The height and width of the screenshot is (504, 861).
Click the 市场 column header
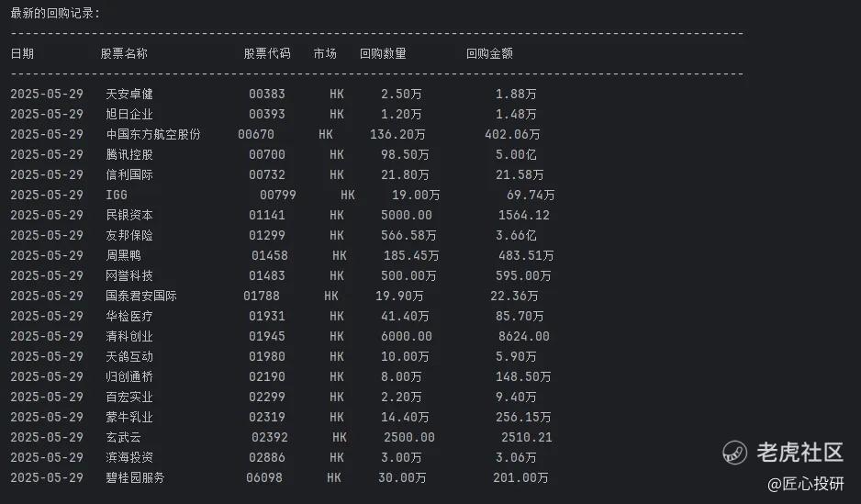coord(325,53)
